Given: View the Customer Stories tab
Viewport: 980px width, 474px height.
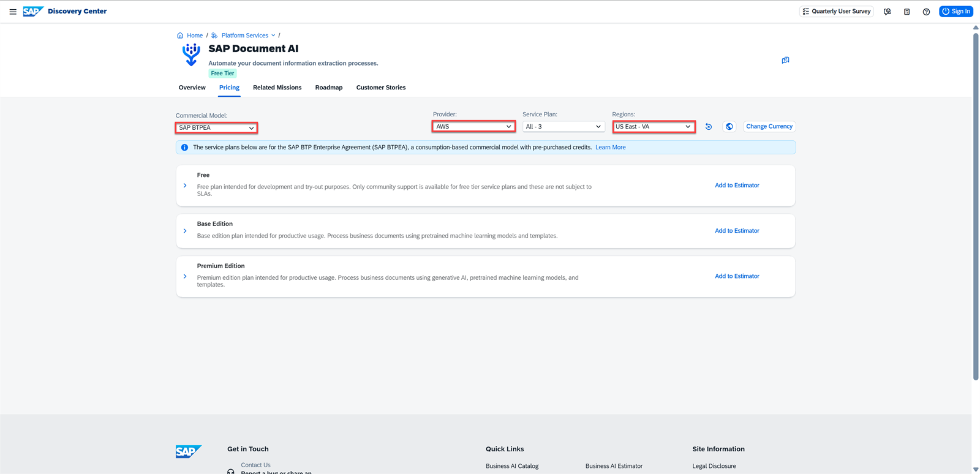Looking at the screenshot, I should 381,88.
